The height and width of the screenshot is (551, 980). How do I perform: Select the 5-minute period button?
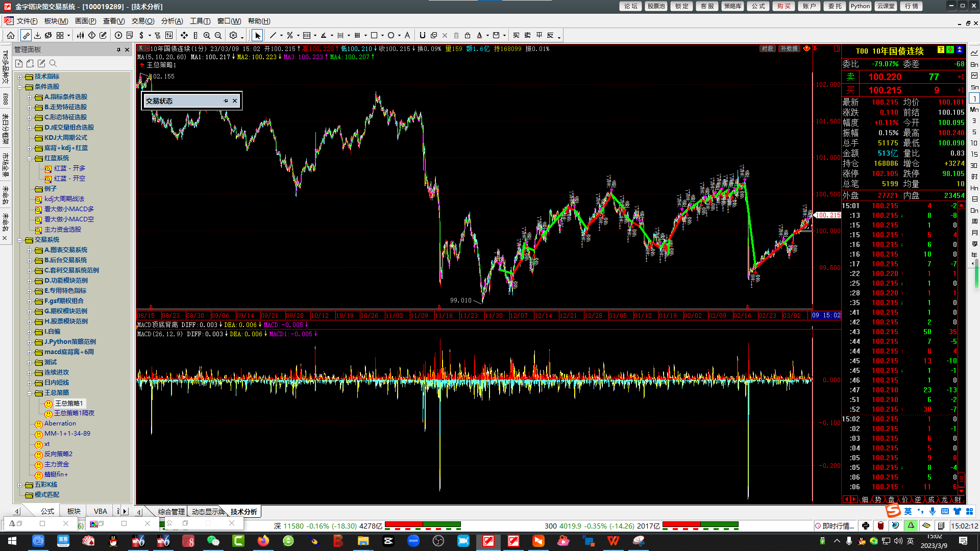click(x=974, y=132)
